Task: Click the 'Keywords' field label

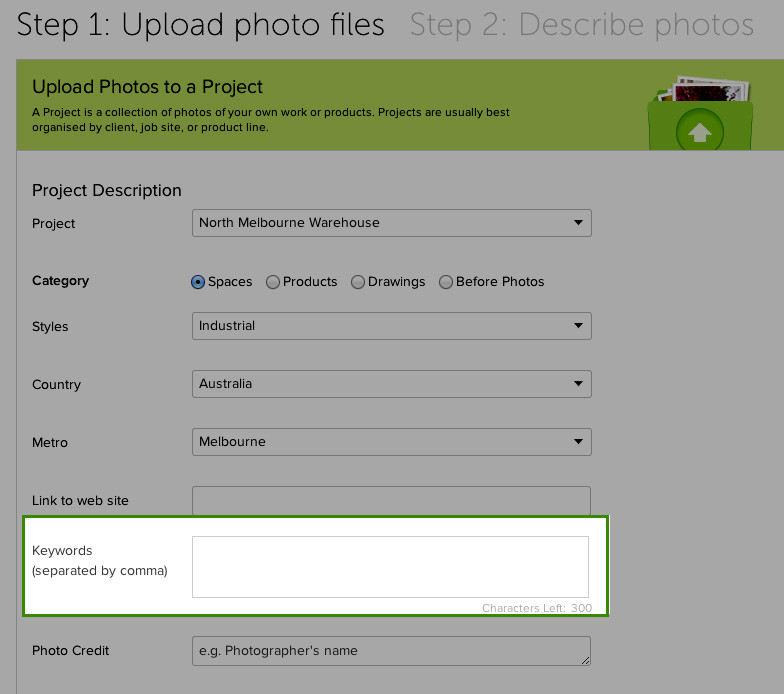Action: 62,550
